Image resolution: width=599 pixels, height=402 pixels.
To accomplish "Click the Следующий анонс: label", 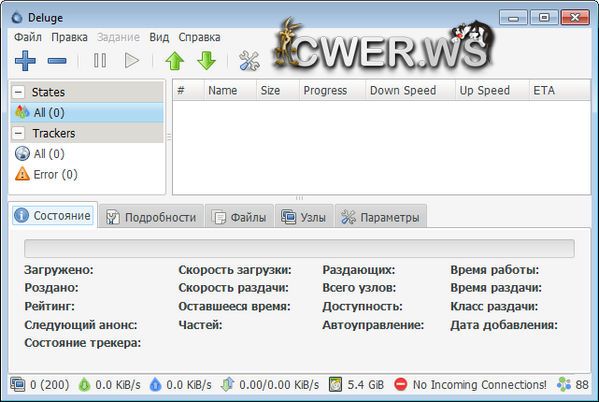I will tap(81, 325).
